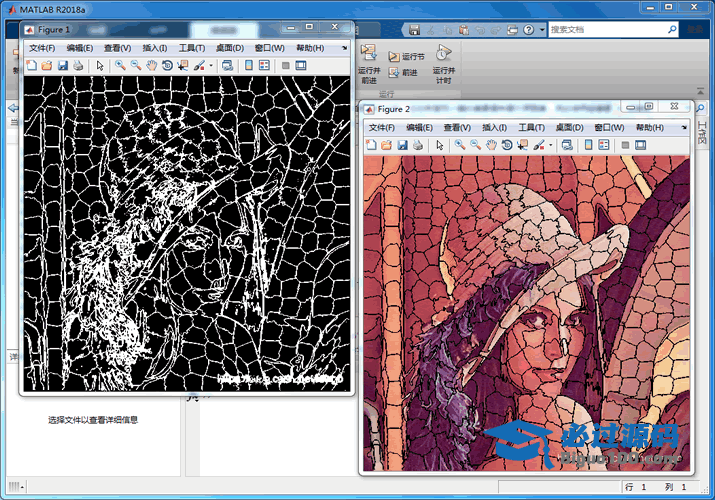Viewport: 715px width, 500px height.
Task: Open file icon in Figure 2 toolbar
Action: [x=386, y=145]
